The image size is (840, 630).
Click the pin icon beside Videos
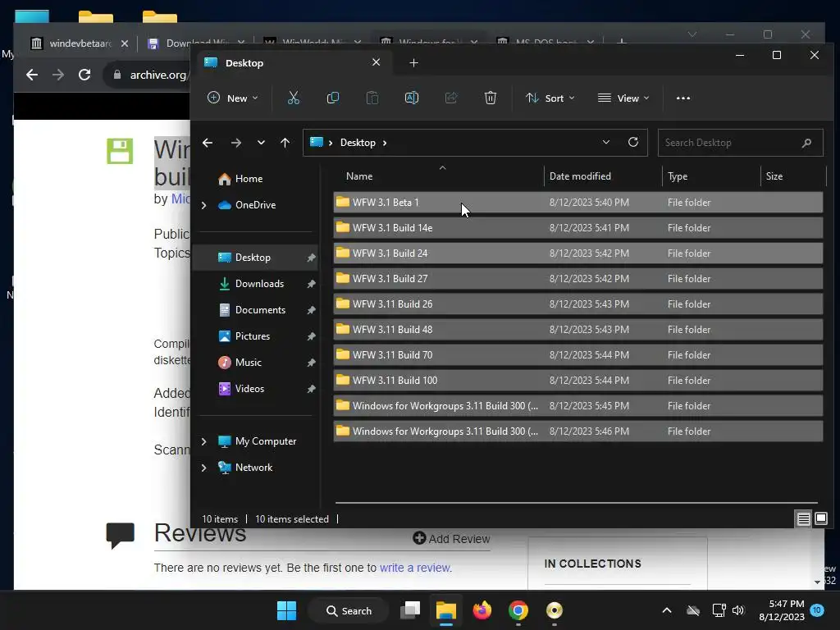click(x=311, y=389)
